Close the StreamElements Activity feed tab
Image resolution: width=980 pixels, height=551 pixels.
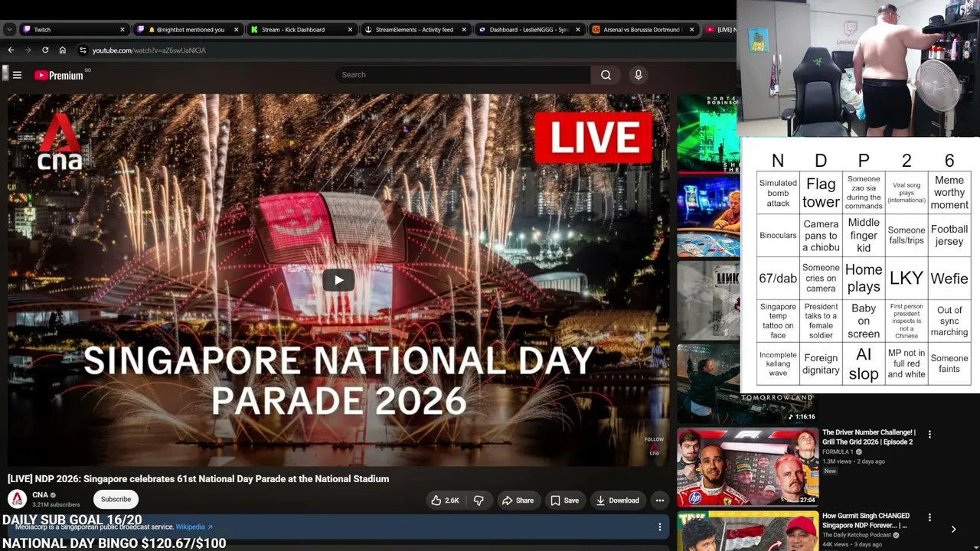pos(464,30)
